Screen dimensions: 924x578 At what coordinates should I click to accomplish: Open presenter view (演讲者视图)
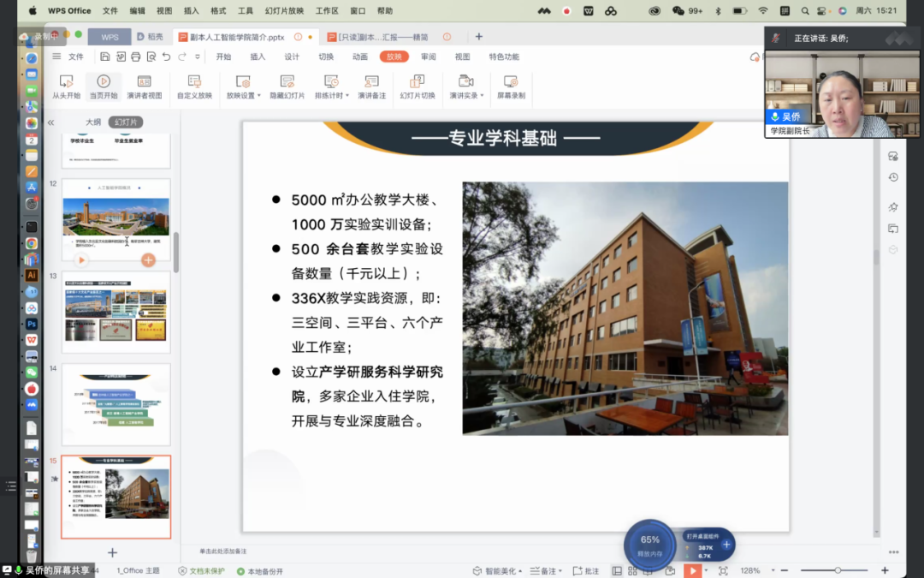[x=145, y=86]
